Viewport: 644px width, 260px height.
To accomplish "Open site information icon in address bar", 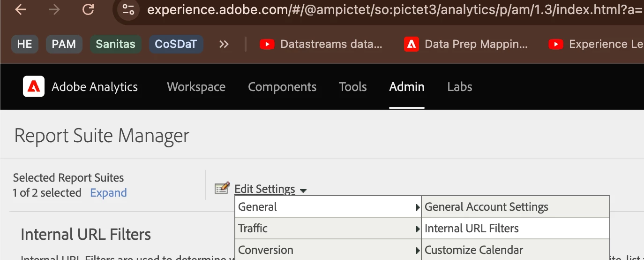I will [128, 9].
